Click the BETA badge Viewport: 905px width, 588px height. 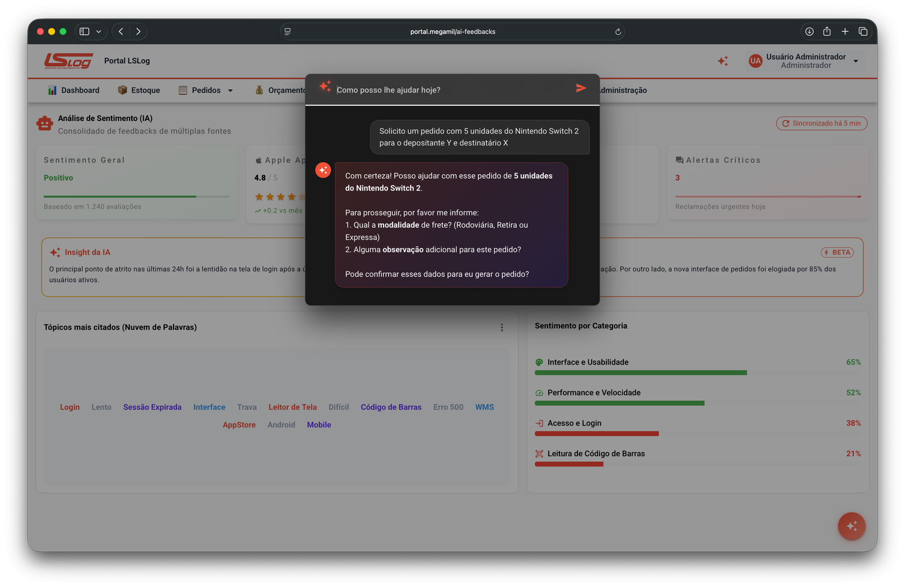tap(837, 252)
